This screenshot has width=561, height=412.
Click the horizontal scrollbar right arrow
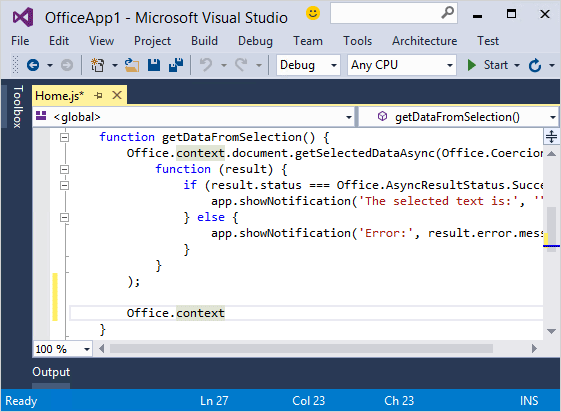click(534, 349)
